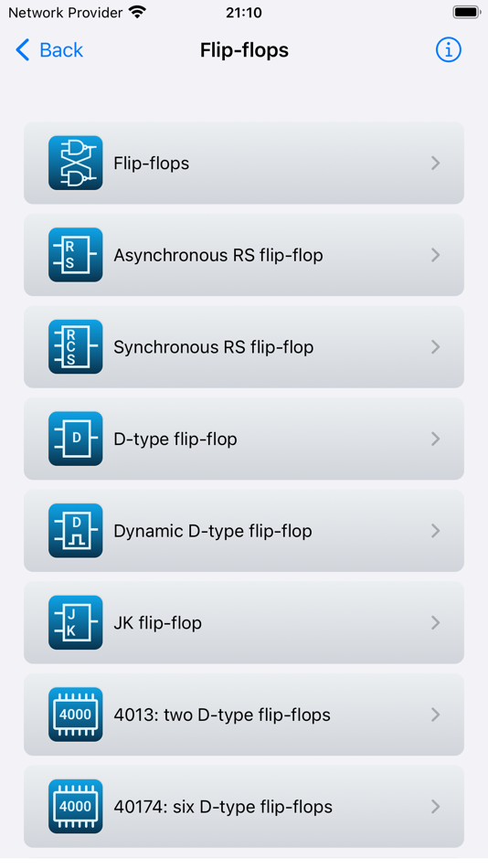Expand chevron on 4013 row
This screenshot has height=868, width=488.
[436, 715]
